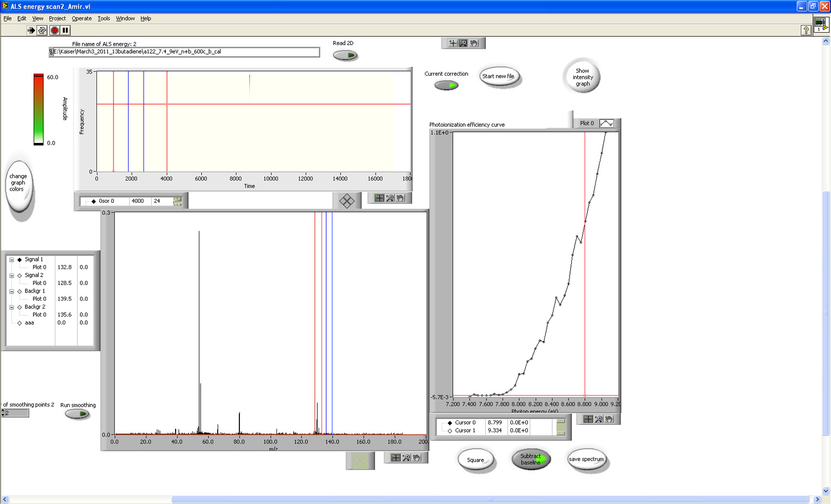This screenshot has height=504, width=831.
Task: Toggle the Read 2D switch
Action: [x=345, y=55]
